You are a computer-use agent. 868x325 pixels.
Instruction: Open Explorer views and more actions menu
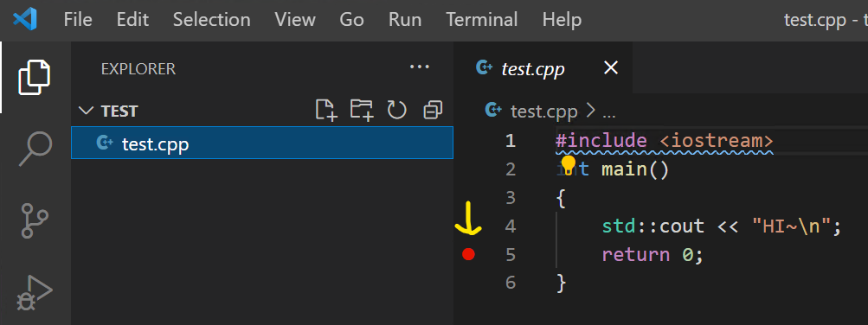tap(419, 67)
